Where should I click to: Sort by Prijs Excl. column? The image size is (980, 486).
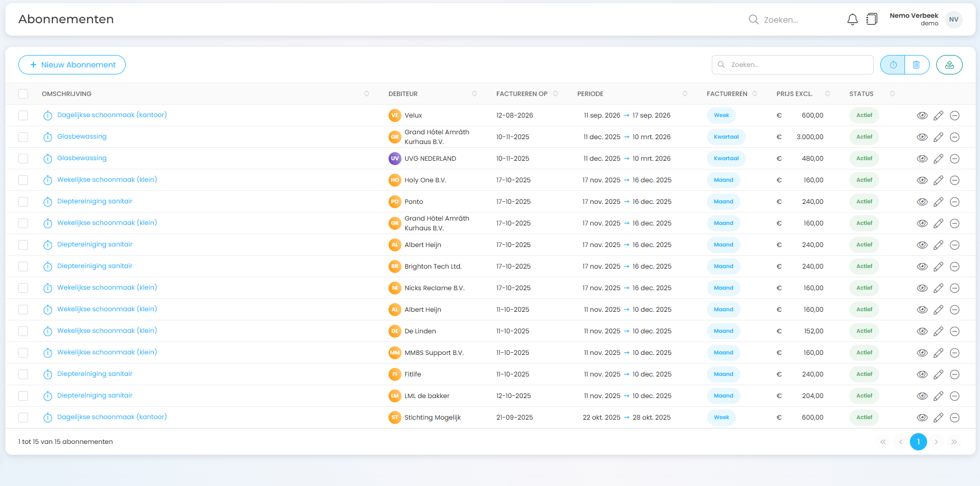click(x=827, y=94)
